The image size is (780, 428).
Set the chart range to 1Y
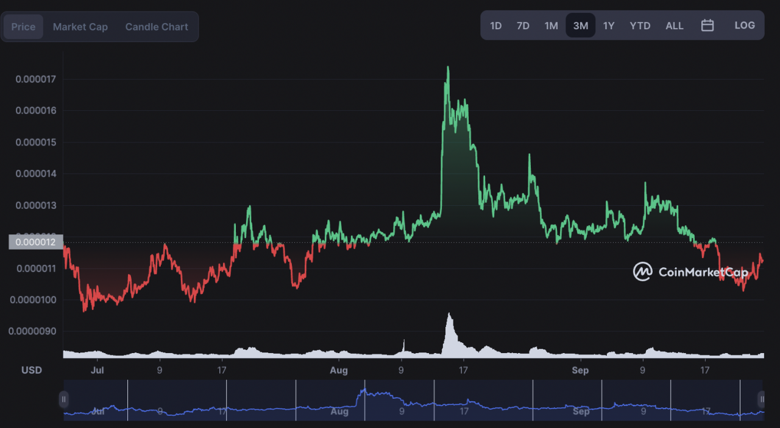(x=609, y=26)
